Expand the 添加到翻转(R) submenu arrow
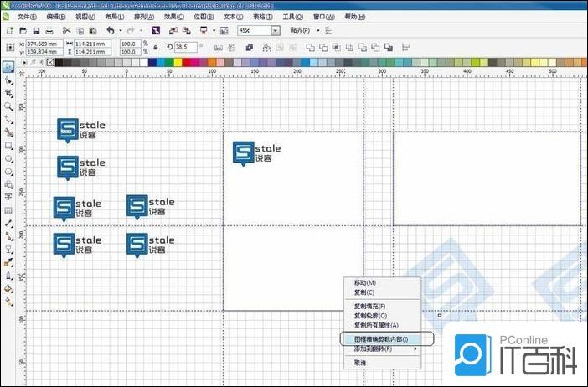588x387 pixels. [415, 348]
